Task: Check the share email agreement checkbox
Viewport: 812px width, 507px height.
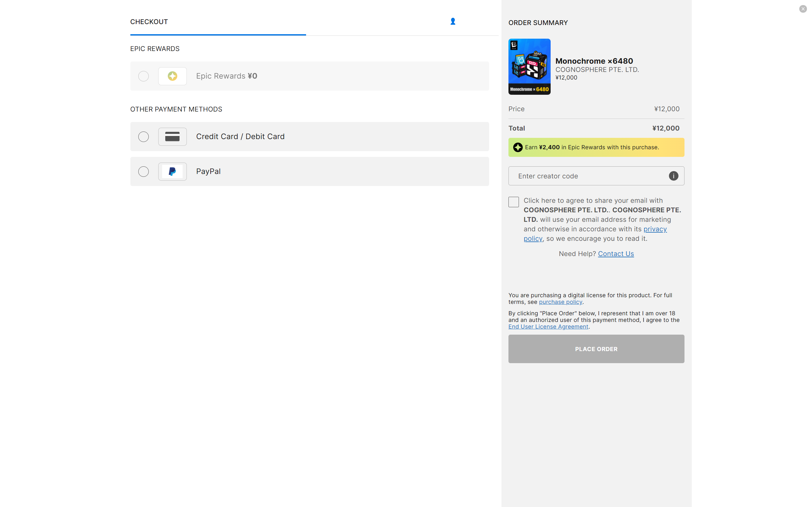Action: tap(514, 202)
